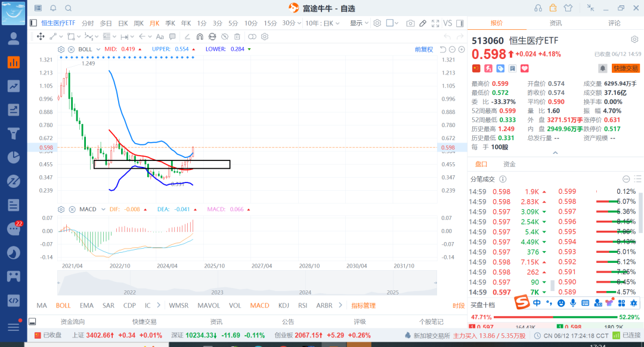The width and height of the screenshot is (644, 347).
Task: Toggle the 前复权 price adjustment
Action: tap(423, 49)
